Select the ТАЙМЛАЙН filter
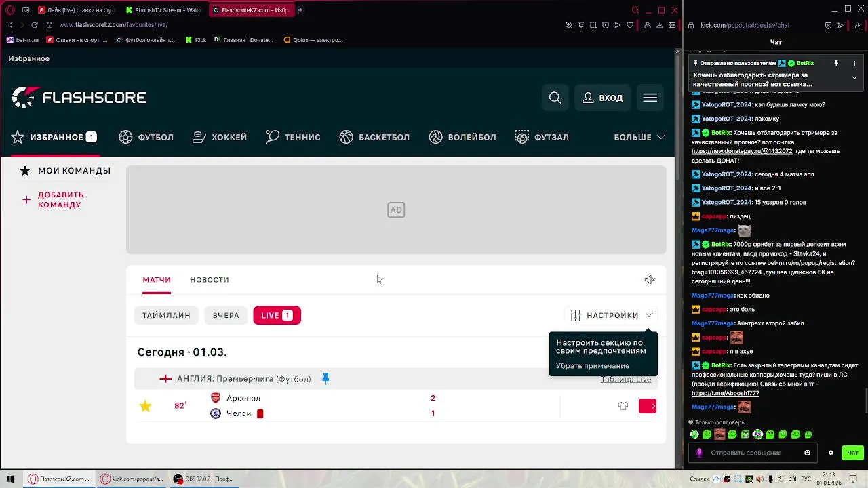868x488 pixels. 166,315
